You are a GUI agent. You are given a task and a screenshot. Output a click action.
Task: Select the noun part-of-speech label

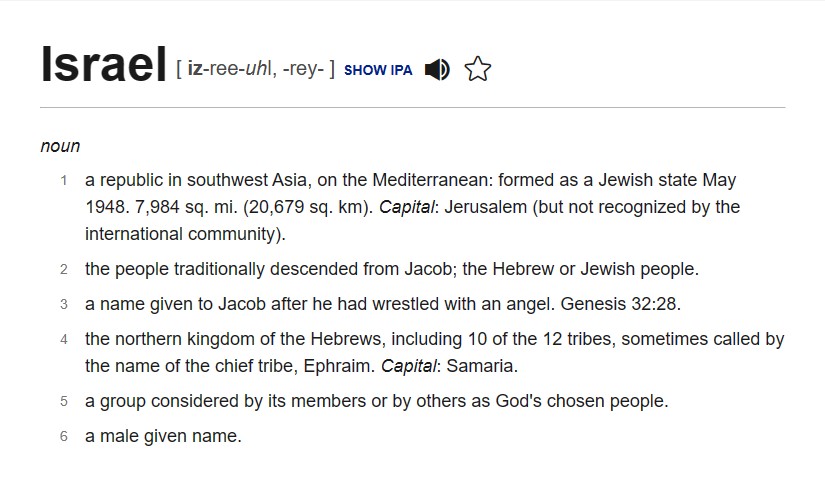61,146
